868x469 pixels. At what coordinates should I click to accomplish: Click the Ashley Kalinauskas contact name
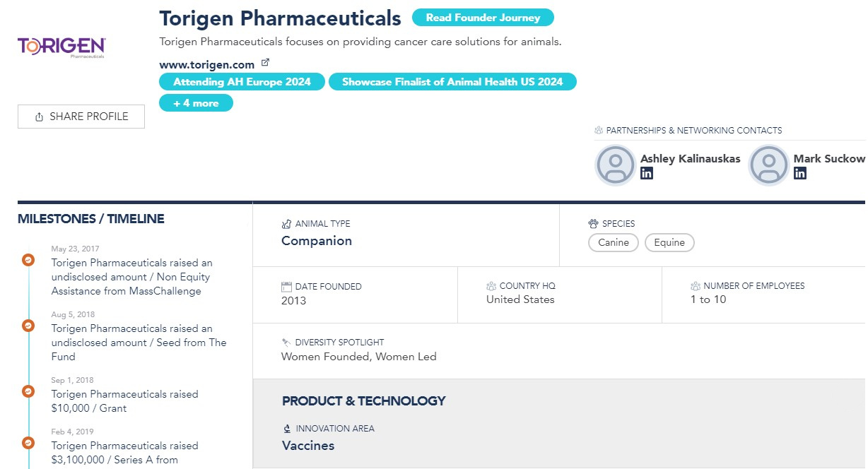point(691,159)
